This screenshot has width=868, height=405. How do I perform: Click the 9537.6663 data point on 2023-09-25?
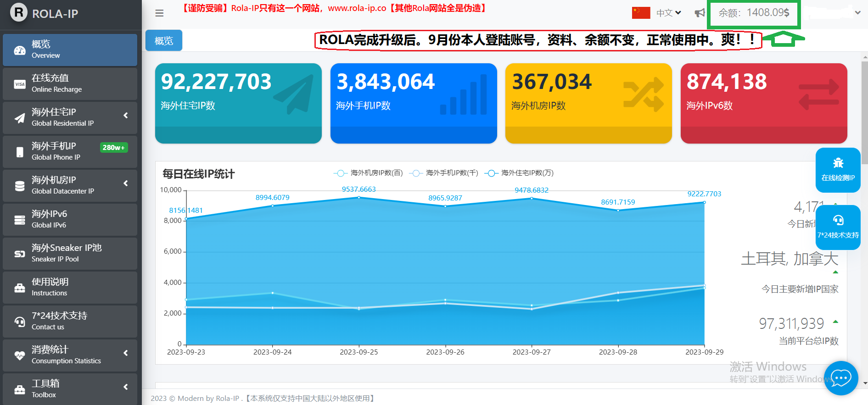click(x=359, y=197)
